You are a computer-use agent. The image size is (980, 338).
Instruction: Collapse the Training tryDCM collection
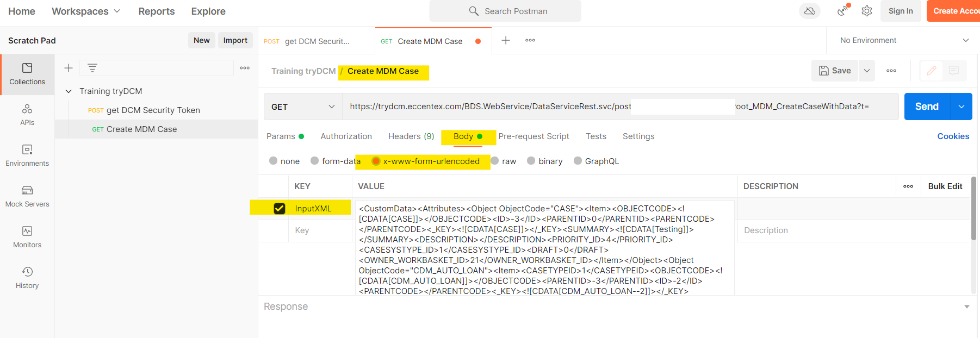tap(69, 91)
